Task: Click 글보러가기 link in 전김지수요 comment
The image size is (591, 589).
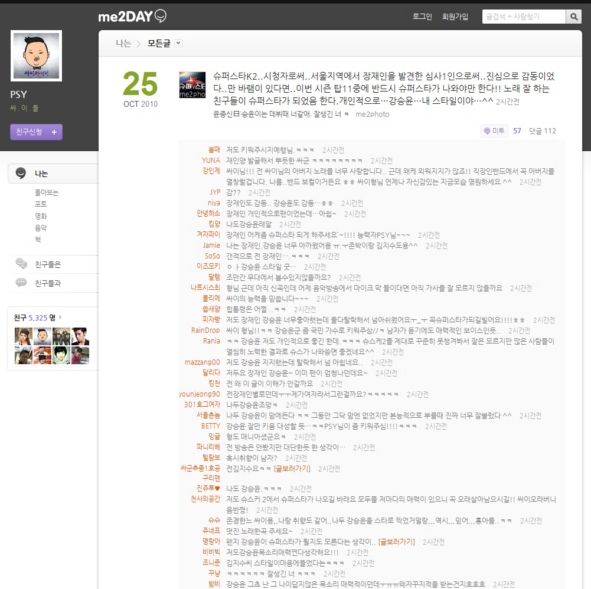Action: [292, 468]
